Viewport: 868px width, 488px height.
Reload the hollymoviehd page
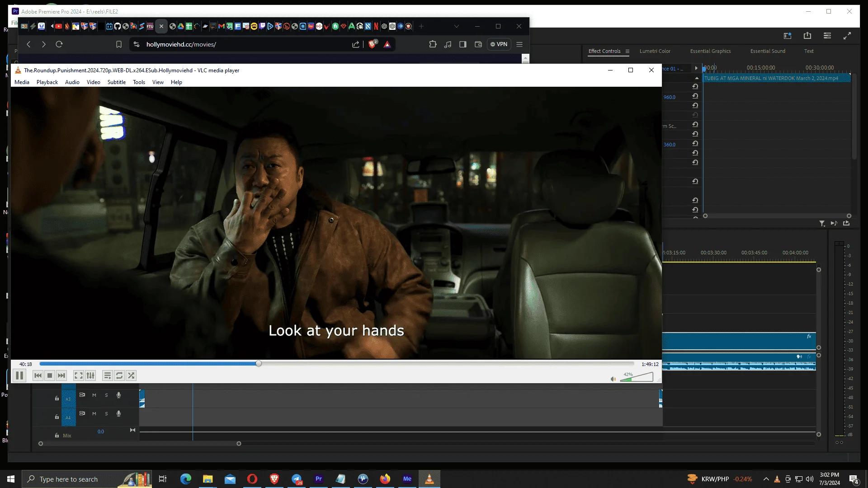[x=59, y=44]
